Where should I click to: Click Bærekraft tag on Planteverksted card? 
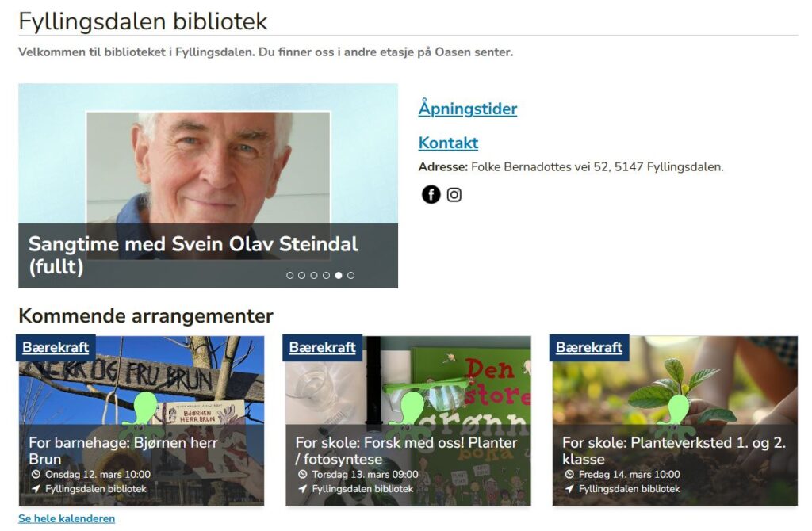(589, 347)
